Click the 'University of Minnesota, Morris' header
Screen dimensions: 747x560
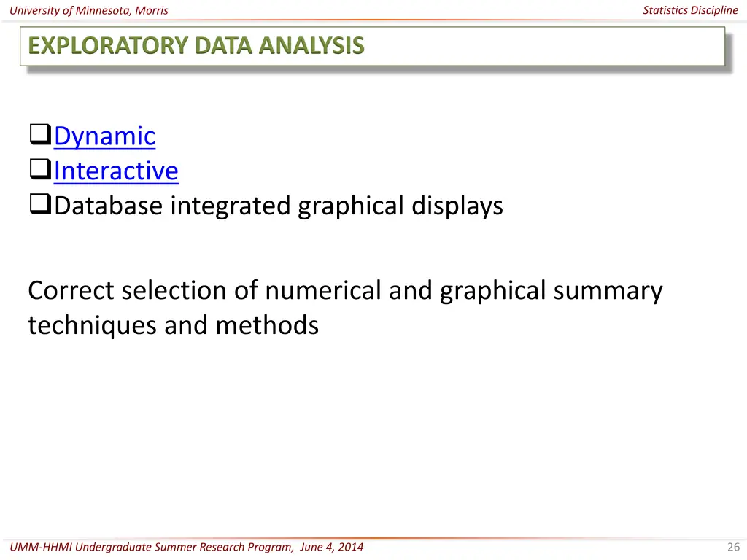click(88, 10)
